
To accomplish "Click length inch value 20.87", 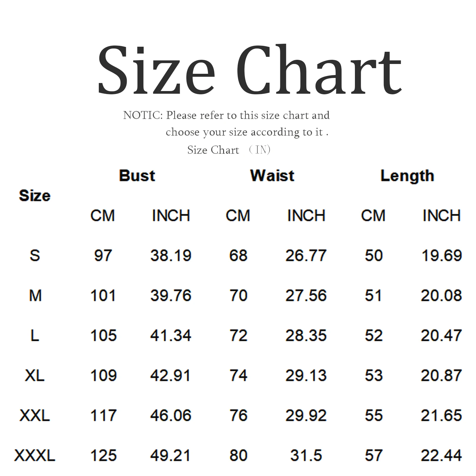I will coord(441,375).
